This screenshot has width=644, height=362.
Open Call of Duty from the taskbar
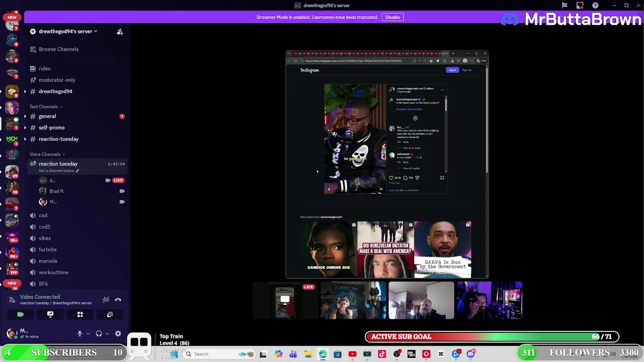[x=412, y=354]
